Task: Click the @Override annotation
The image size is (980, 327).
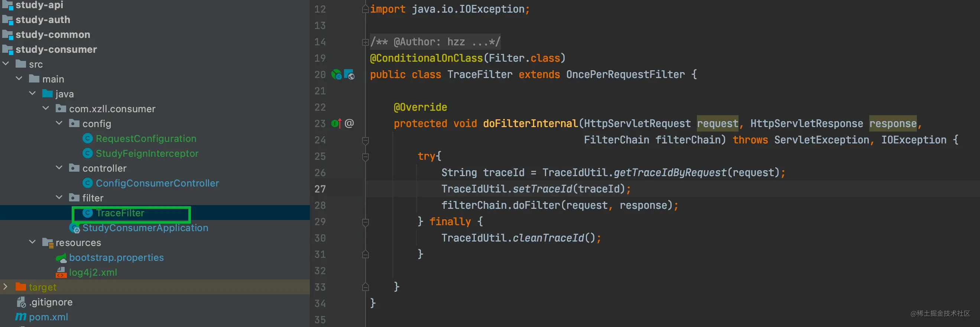Action: (420, 107)
